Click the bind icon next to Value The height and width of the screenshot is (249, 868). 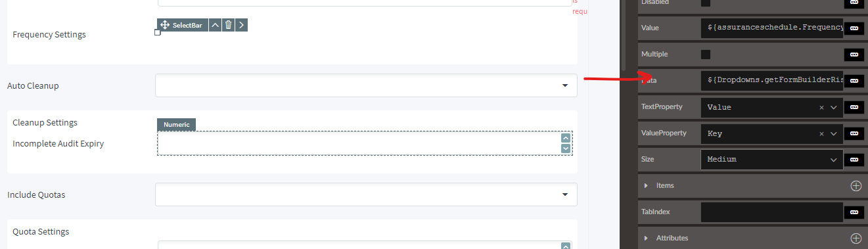coord(854,28)
